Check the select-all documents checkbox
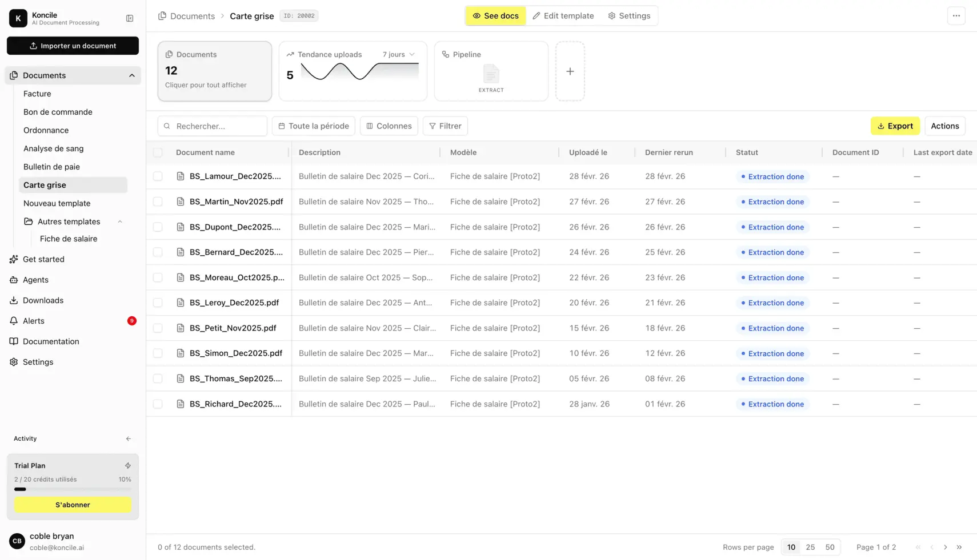977x560 pixels. [158, 152]
